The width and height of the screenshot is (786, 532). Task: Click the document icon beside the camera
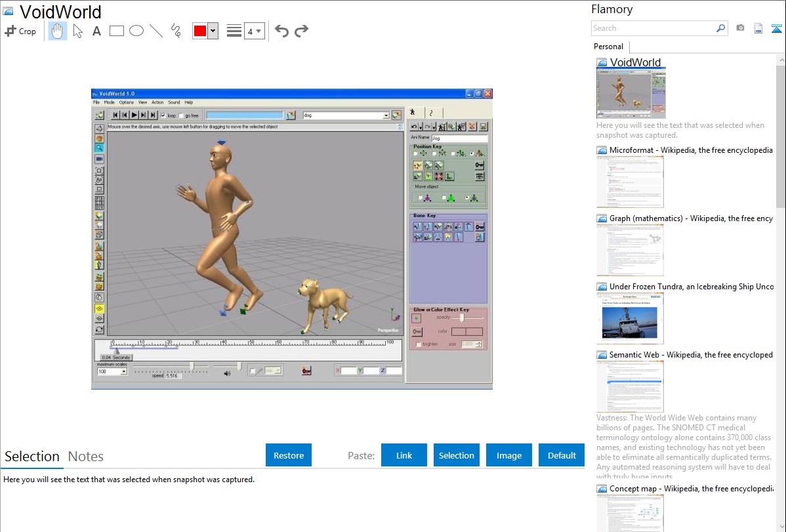pos(758,28)
